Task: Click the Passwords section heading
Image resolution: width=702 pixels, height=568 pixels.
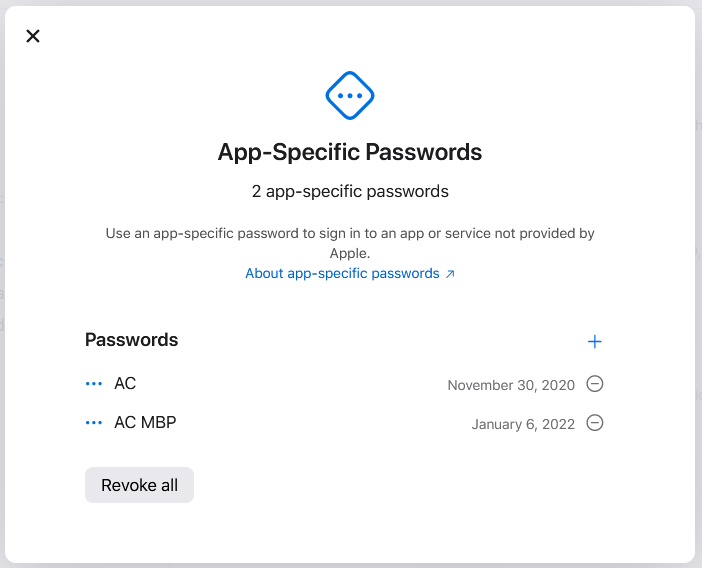Action: coord(131,340)
